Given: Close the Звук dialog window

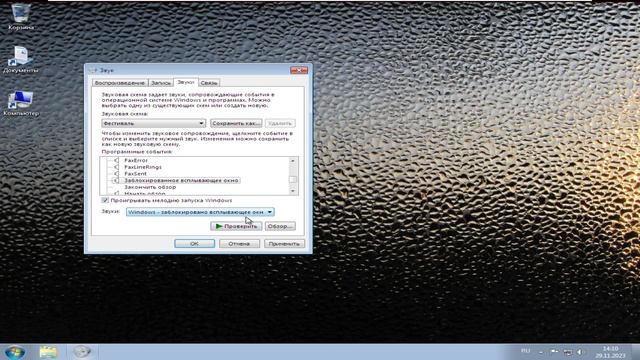Looking at the screenshot, I should [x=299, y=70].
